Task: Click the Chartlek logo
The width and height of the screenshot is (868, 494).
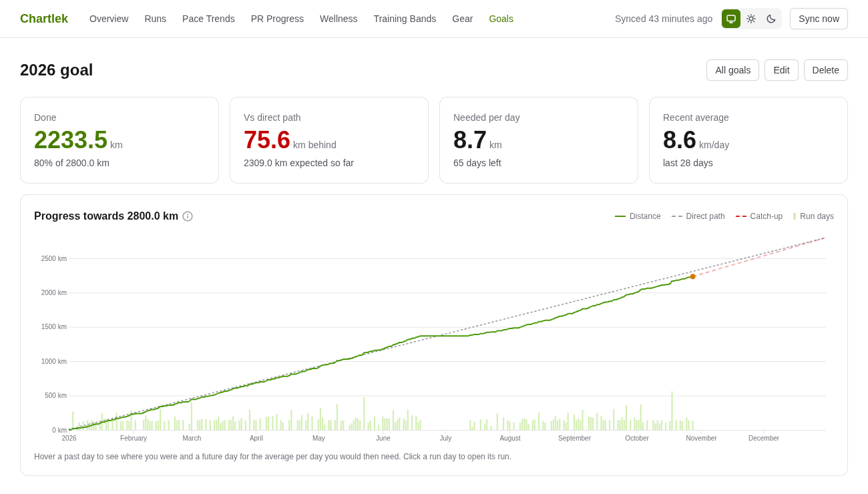Action: coord(44,19)
